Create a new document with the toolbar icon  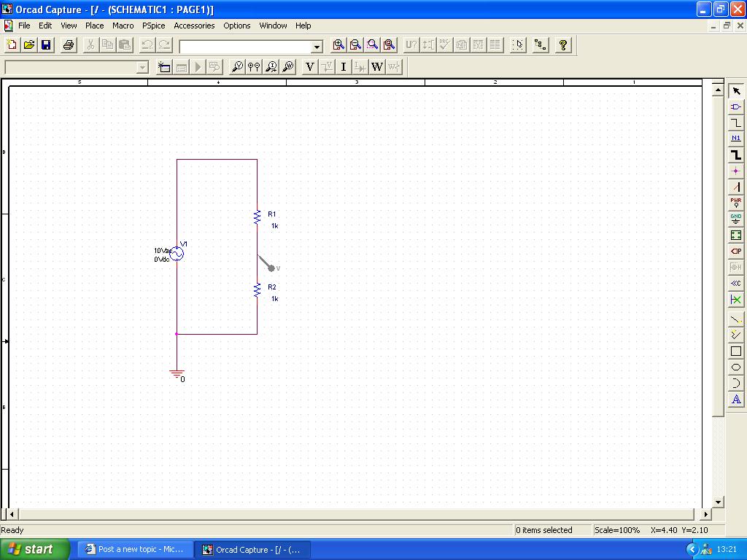(12, 45)
